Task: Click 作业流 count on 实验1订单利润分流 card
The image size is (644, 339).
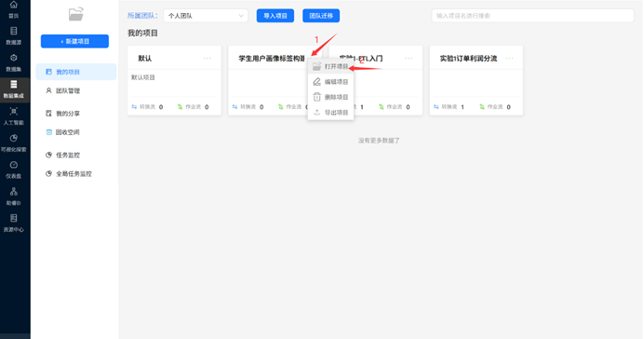Action: coord(495,107)
